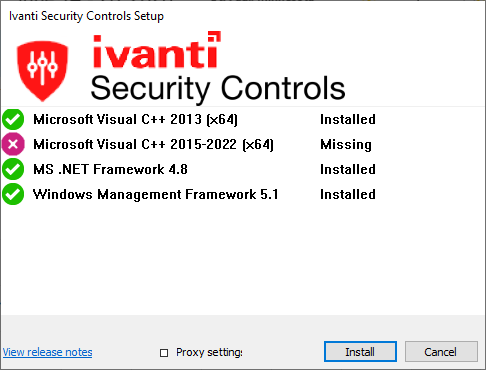Click Installed status for Windows Management Framework
This screenshot has width=486, height=370.
(348, 194)
